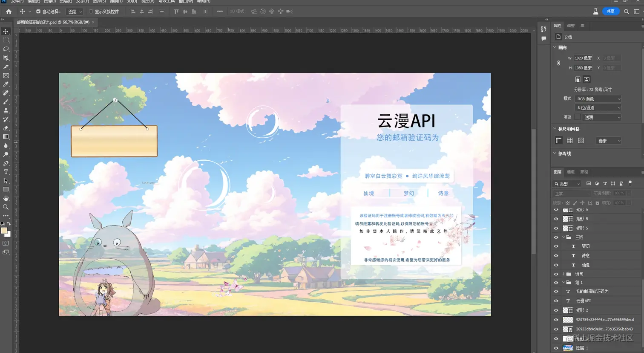
Task: Switch to the 库 panel tab
Action: 582,26
